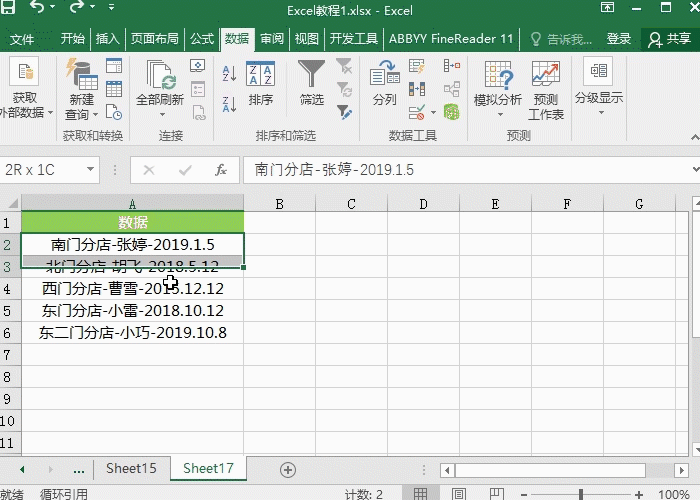Click the Relationships icon
The width and height of the screenshot is (700, 500).
pos(452,89)
